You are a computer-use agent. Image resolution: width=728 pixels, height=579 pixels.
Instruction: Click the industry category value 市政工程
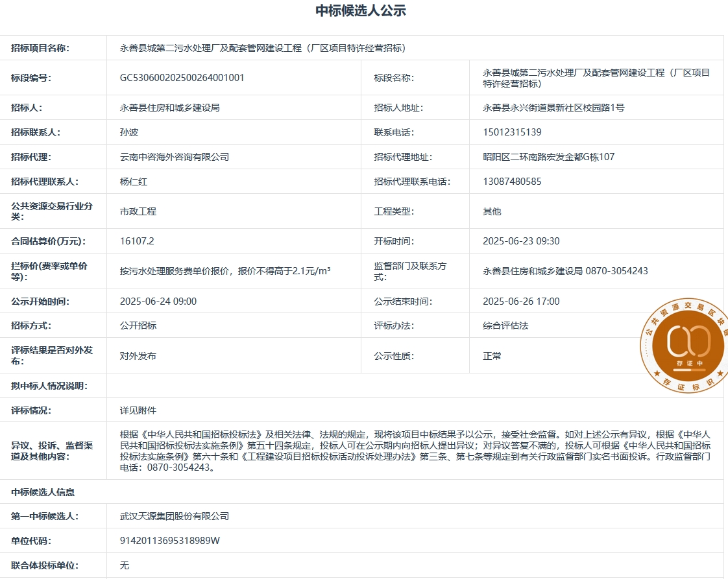click(x=138, y=211)
